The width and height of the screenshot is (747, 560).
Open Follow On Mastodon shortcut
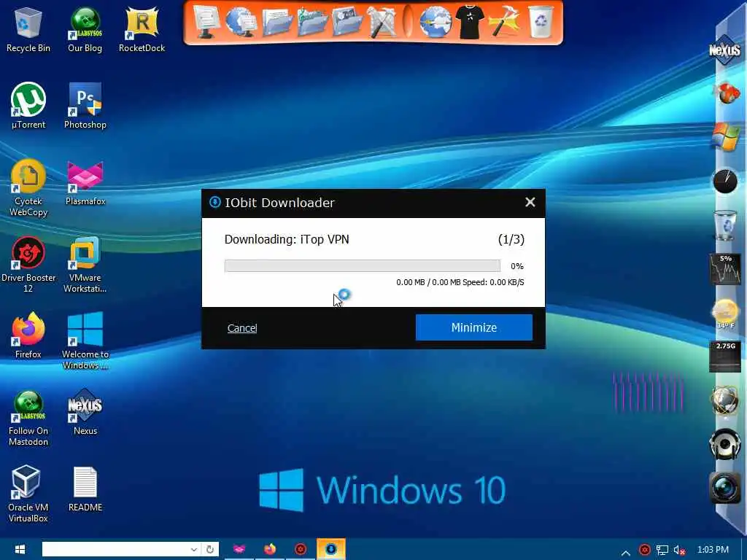click(28, 418)
